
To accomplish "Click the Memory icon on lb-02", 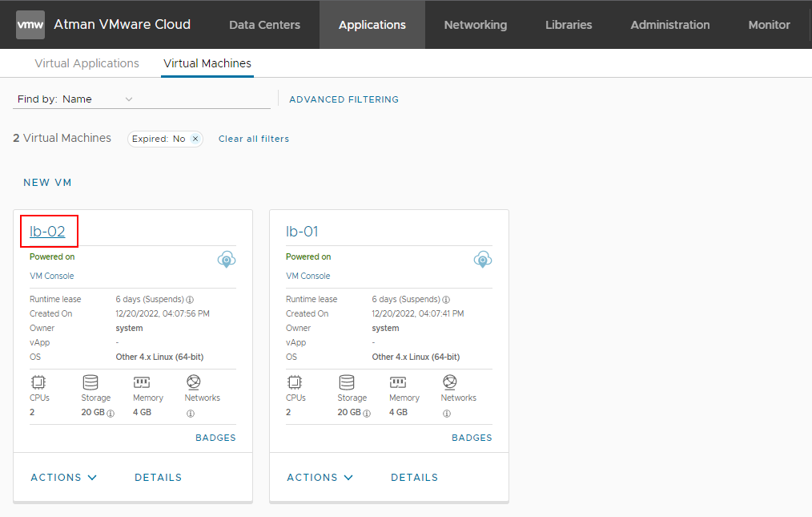I will click(142, 382).
